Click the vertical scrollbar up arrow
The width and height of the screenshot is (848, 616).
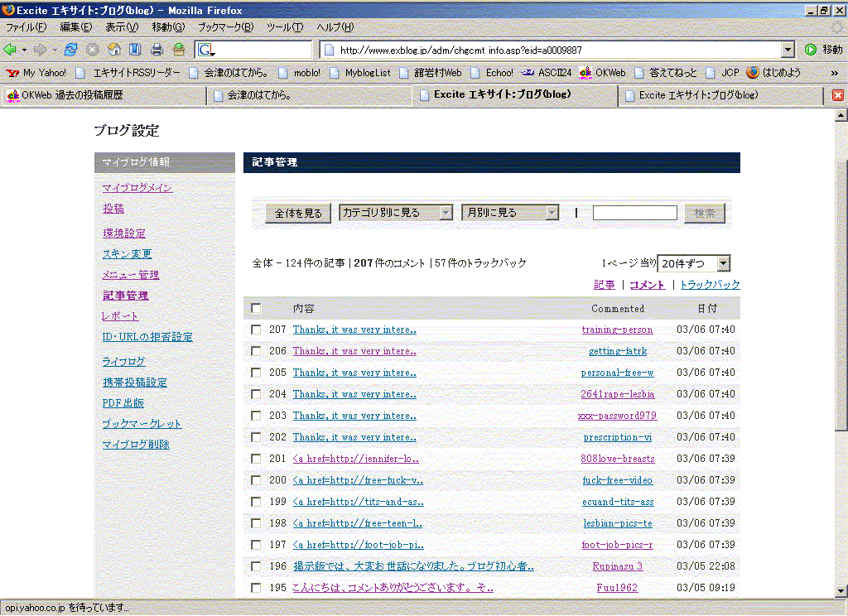[841, 114]
